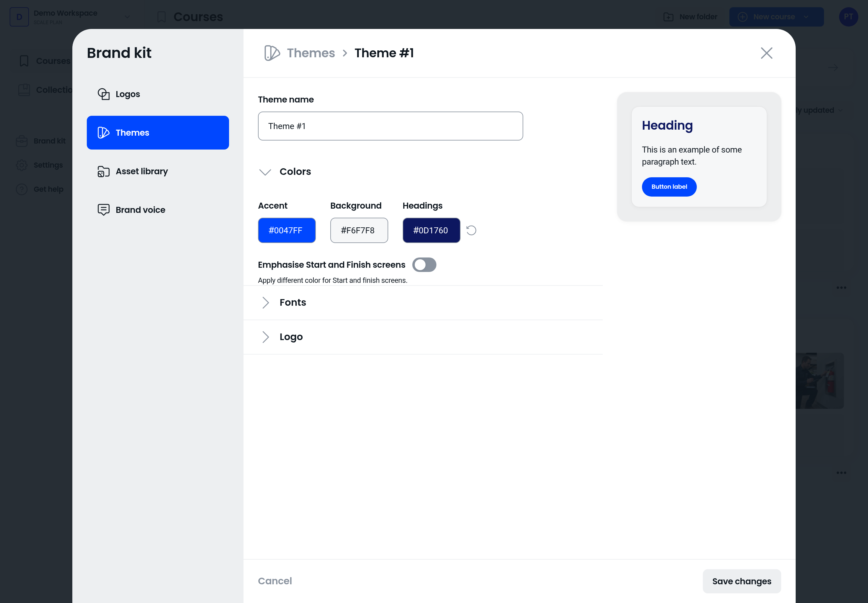Click the Brand voice speech bubble icon

tap(103, 210)
